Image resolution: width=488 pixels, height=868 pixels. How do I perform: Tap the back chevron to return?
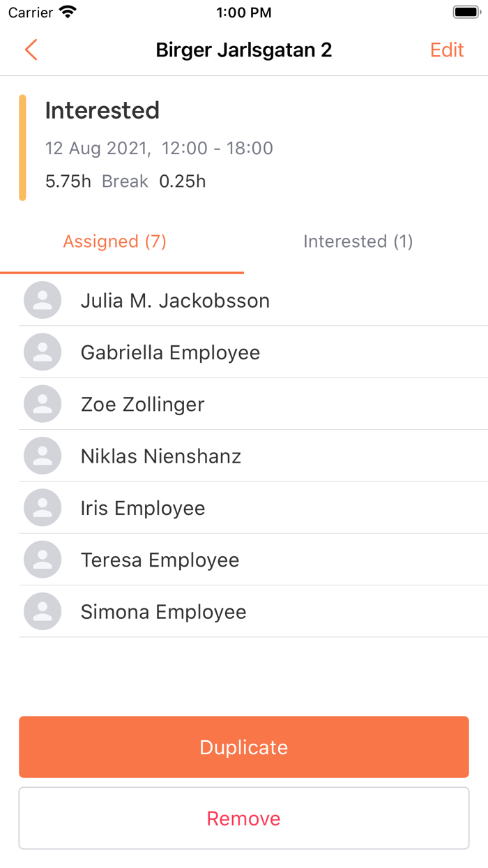tap(31, 50)
